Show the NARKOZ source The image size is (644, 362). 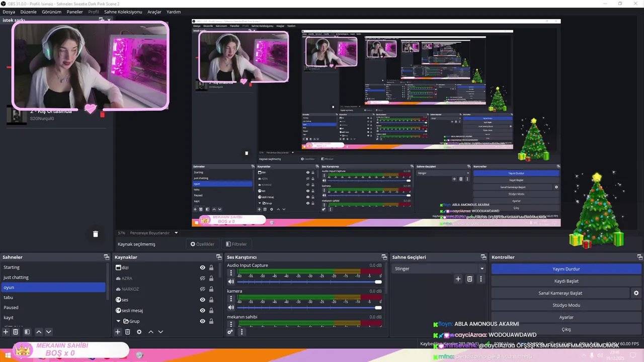pyautogui.click(x=202, y=289)
